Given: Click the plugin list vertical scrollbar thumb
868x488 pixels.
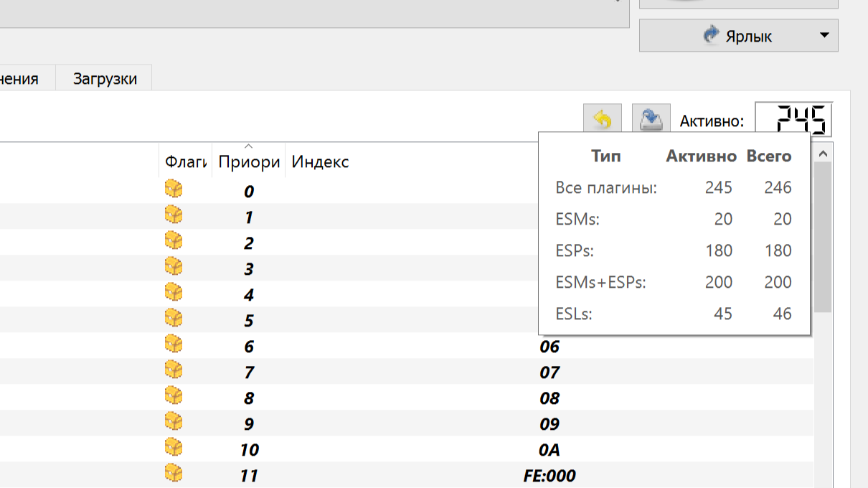Looking at the screenshot, I should [823, 237].
